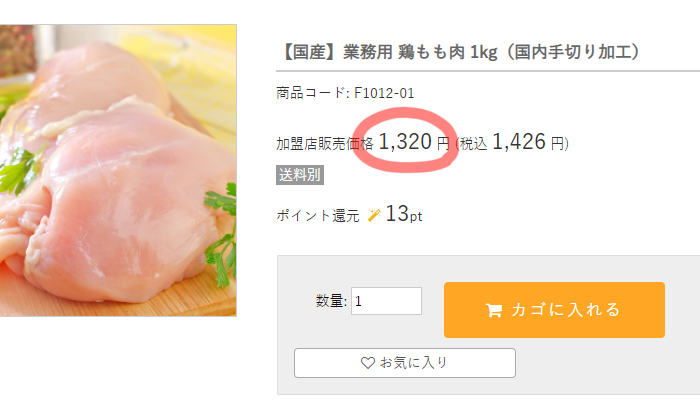Focus the 数量 quantity input field
700x420 pixels.
point(386,301)
